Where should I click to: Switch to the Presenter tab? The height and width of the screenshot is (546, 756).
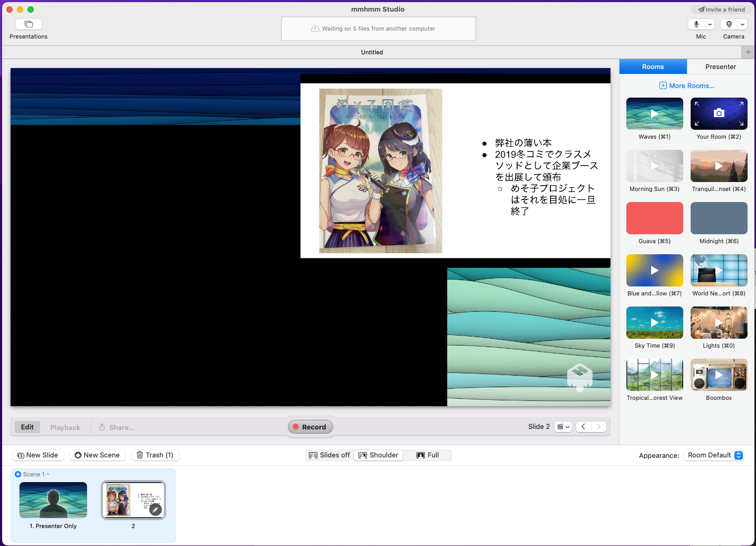[x=720, y=66]
